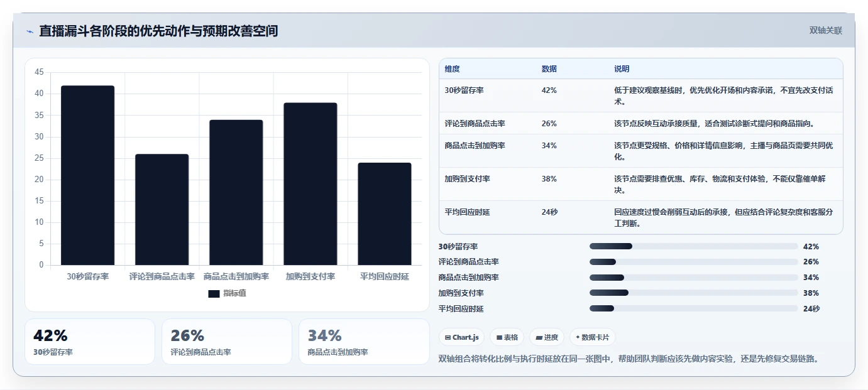
Task: Click the x-axis label 平均回应时延
Action: [385, 276]
